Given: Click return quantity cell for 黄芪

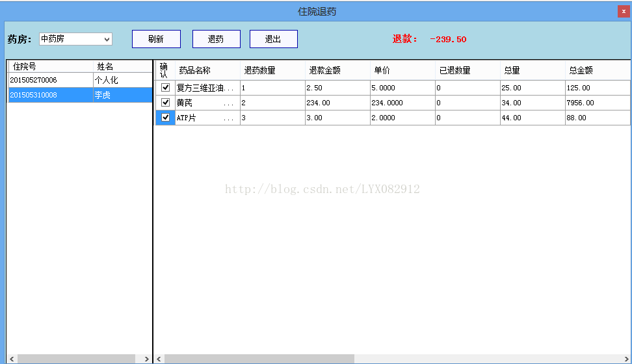Looking at the screenshot, I should [x=272, y=103].
